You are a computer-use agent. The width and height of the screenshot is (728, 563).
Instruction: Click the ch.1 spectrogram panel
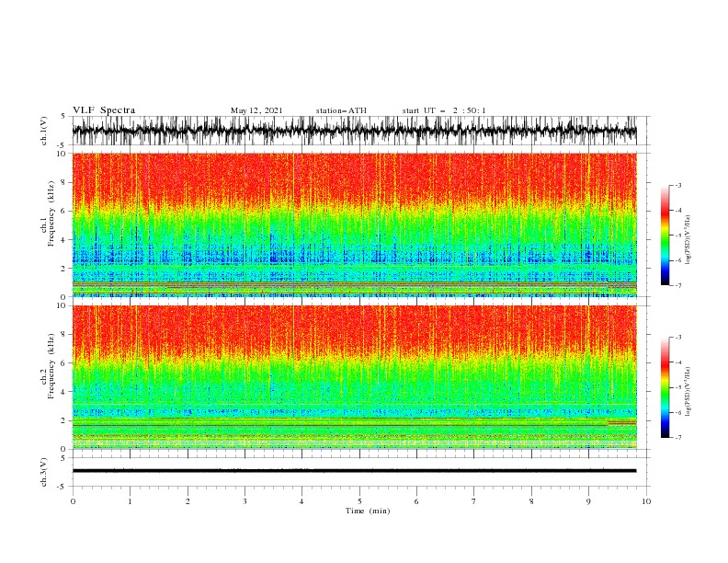click(354, 224)
